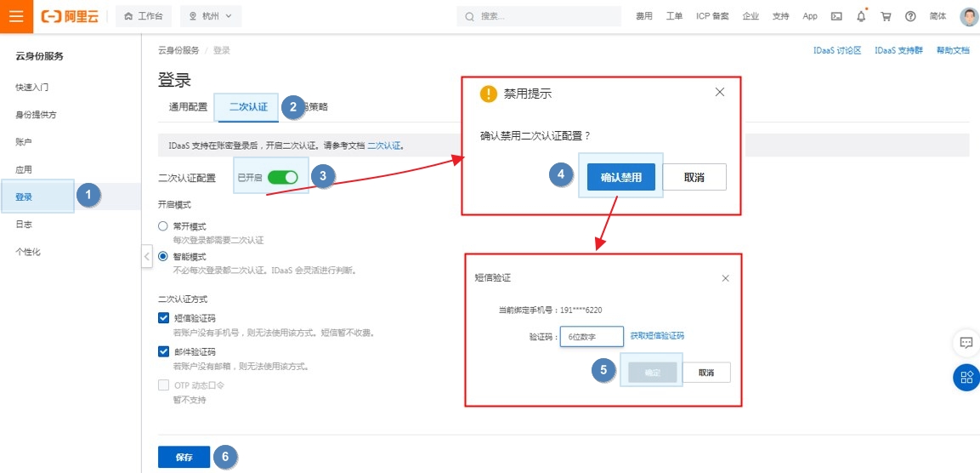Toggle the 二次认证配置 switch off
Viewport: 980px width, 473px height.
282,177
